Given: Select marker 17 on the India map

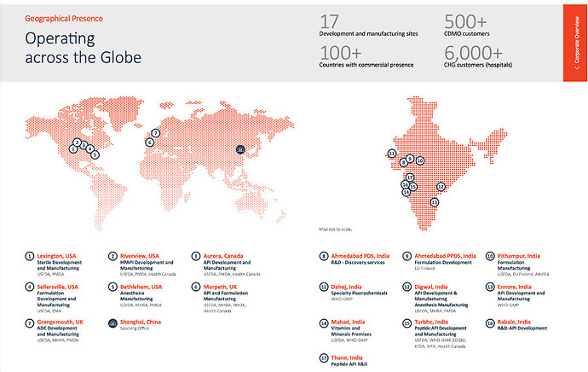Looking at the screenshot, I should pyautogui.click(x=410, y=177).
